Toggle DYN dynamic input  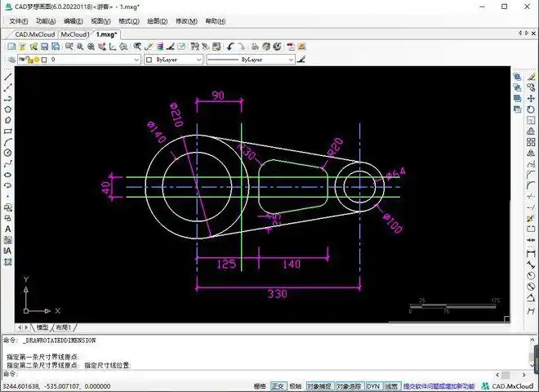click(x=373, y=385)
